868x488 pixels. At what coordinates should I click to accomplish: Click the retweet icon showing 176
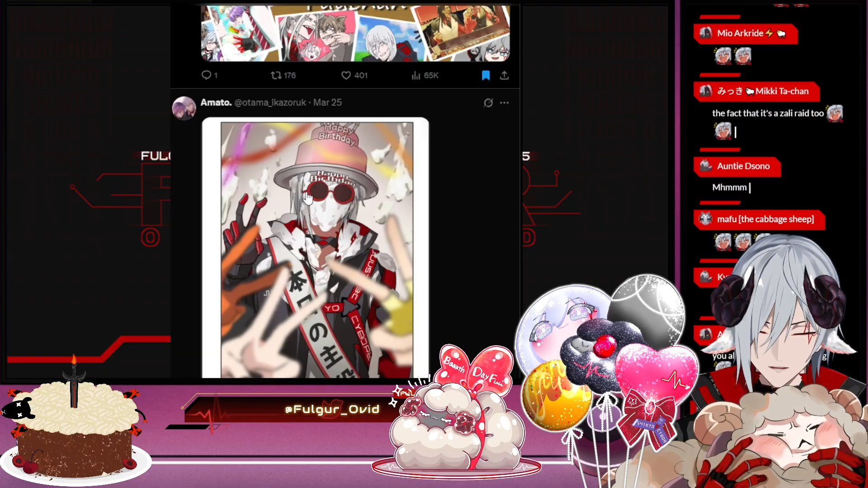[x=276, y=75]
